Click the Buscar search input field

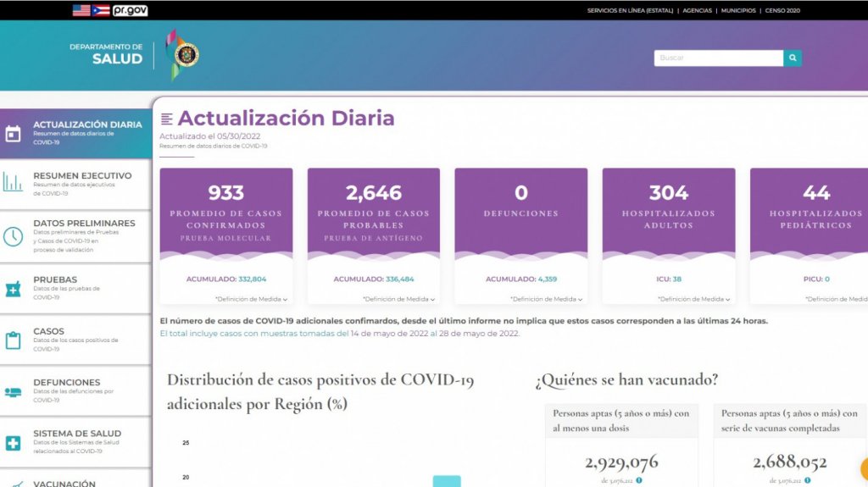click(x=717, y=58)
